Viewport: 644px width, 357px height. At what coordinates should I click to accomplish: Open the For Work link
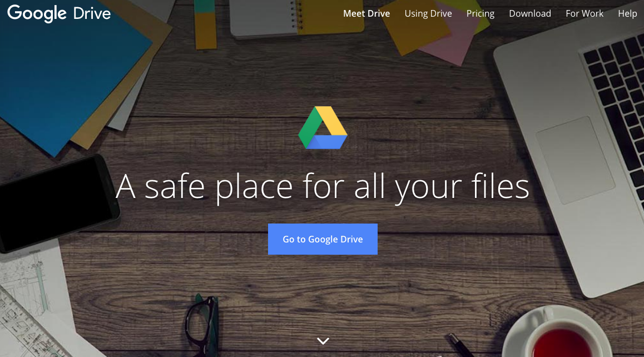coord(584,13)
